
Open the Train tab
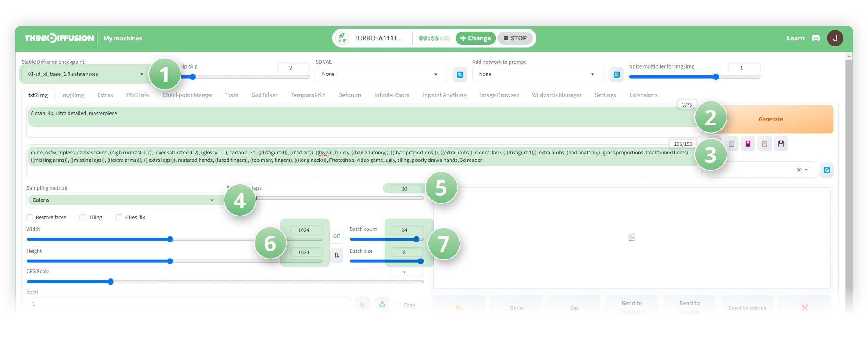(x=232, y=95)
